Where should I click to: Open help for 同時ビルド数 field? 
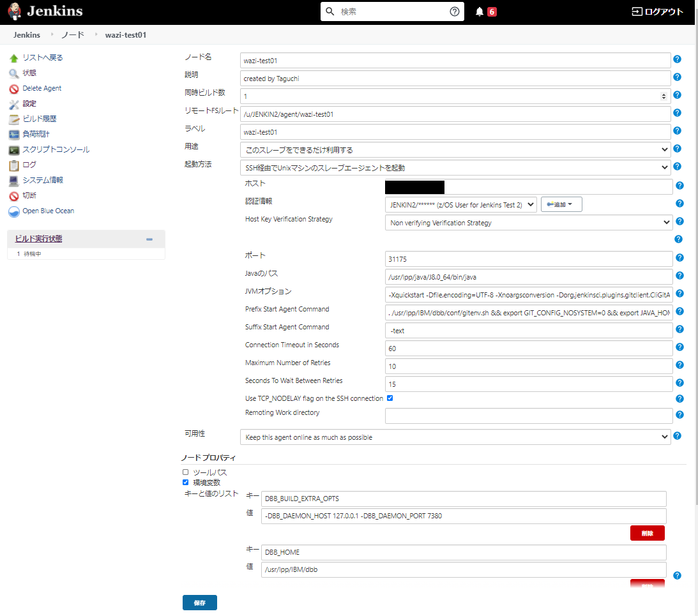[x=677, y=95]
